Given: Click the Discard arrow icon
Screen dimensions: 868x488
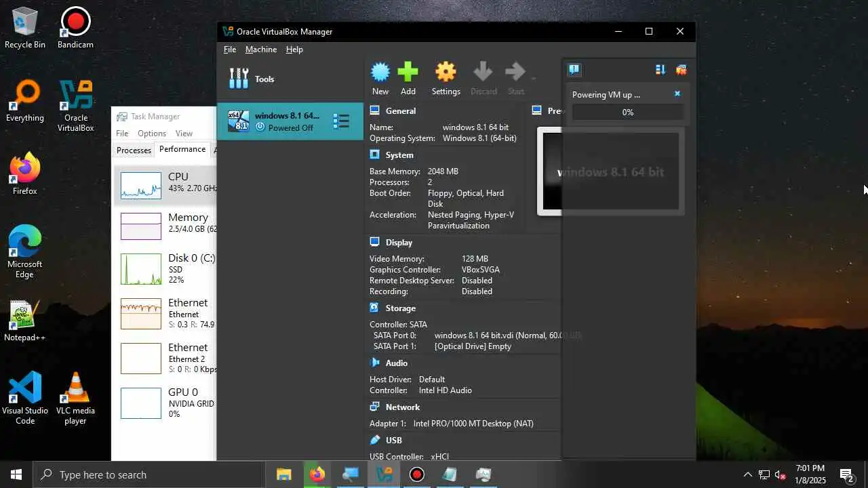Looking at the screenshot, I should pos(484,72).
